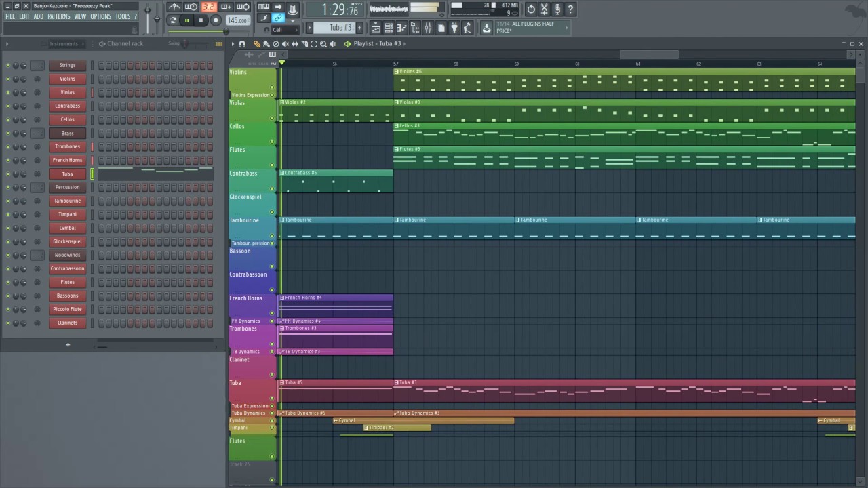This screenshot has width=868, height=488.
Task: Click the one-click audio recording microphone icon
Action: 557,9
